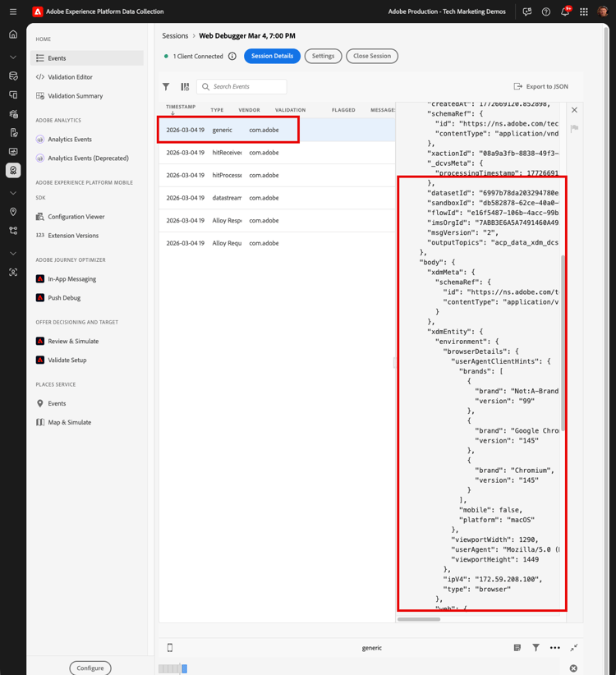Select the hitProcessed event row

[x=277, y=175]
